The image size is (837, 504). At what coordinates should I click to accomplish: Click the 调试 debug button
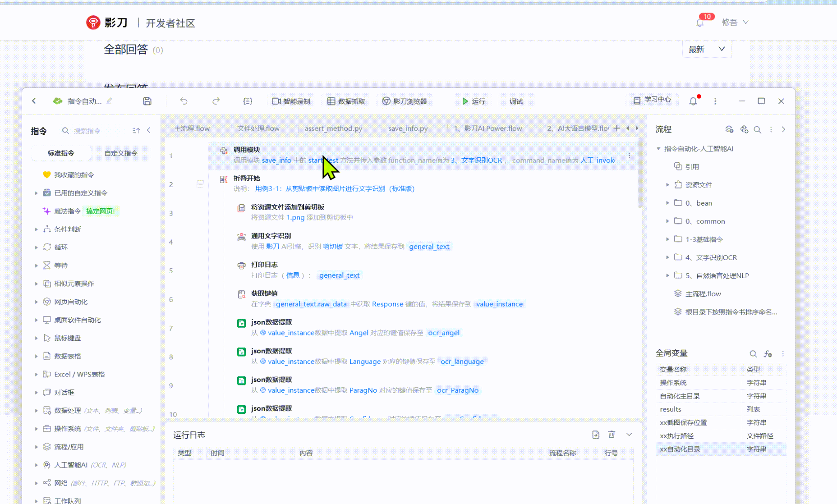[x=516, y=101]
